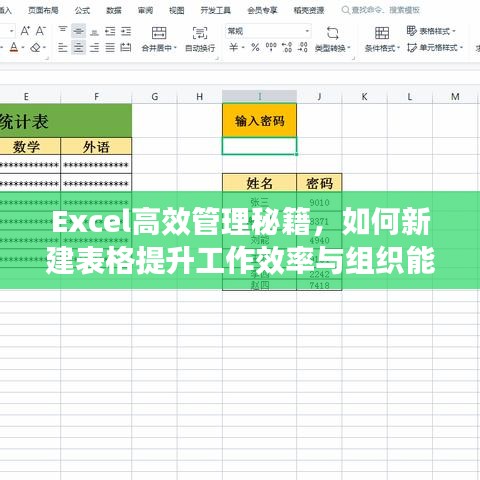This screenshot has height=480, width=480.
Task: Click the currency yen format icon
Action: tap(234, 47)
